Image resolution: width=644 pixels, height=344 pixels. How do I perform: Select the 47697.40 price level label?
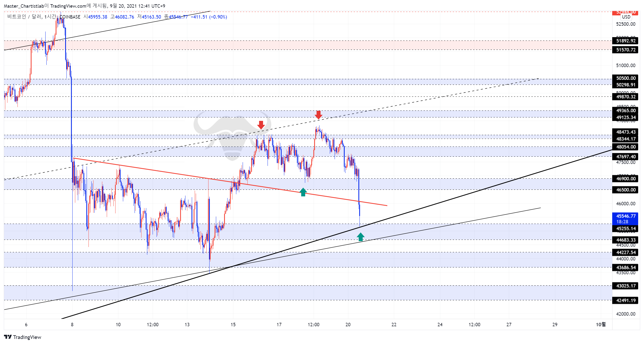[625, 156]
